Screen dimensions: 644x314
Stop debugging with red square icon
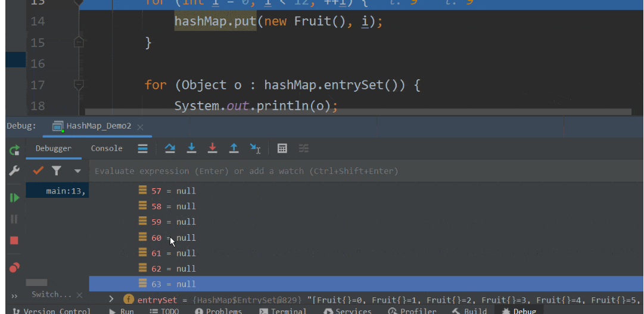pyautogui.click(x=14, y=241)
